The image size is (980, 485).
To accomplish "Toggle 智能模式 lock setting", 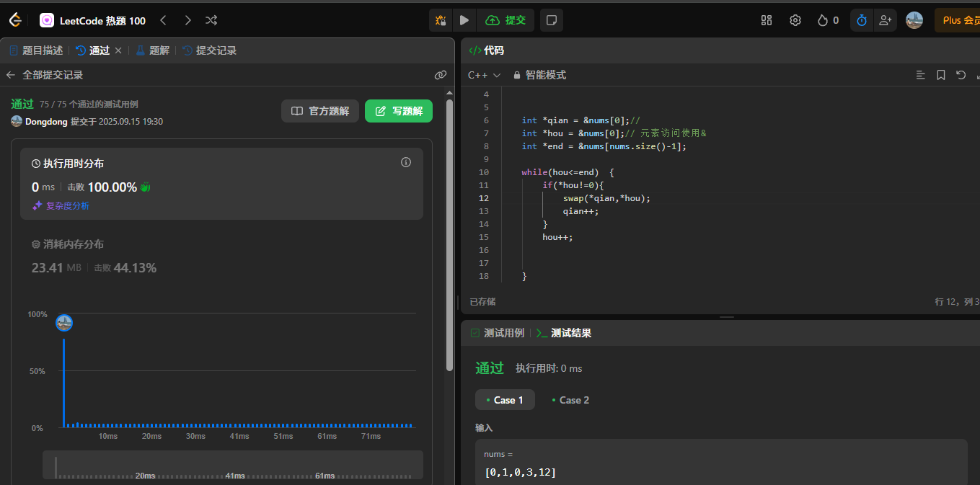I will 539,75.
